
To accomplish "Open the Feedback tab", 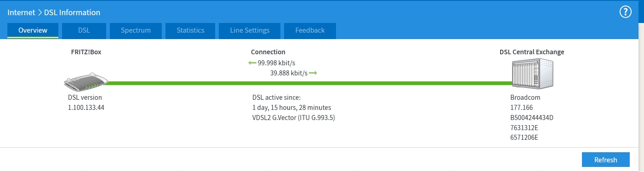I will (310, 30).
